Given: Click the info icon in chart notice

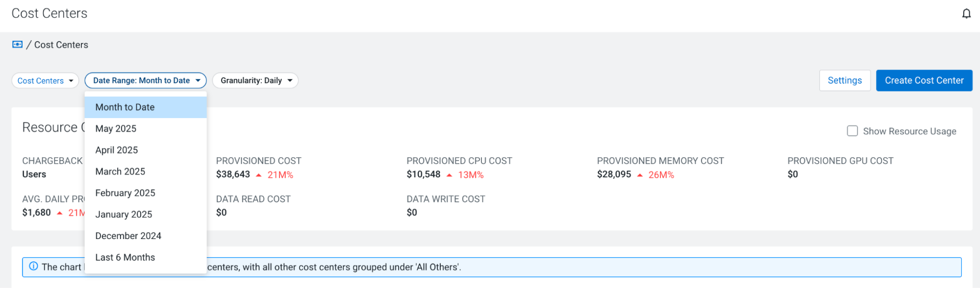Looking at the screenshot, I should click(33, 266).
